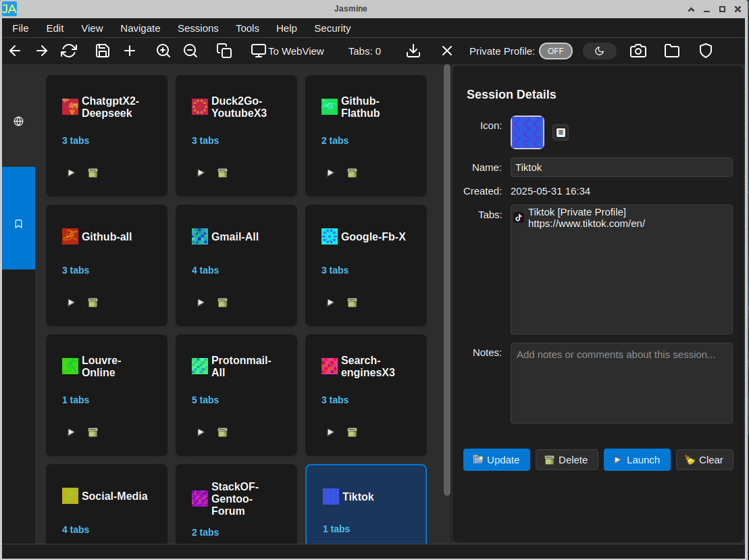
Task: Select the Social-Media session card
Action: pyautogui.click(x=107, y=504)
